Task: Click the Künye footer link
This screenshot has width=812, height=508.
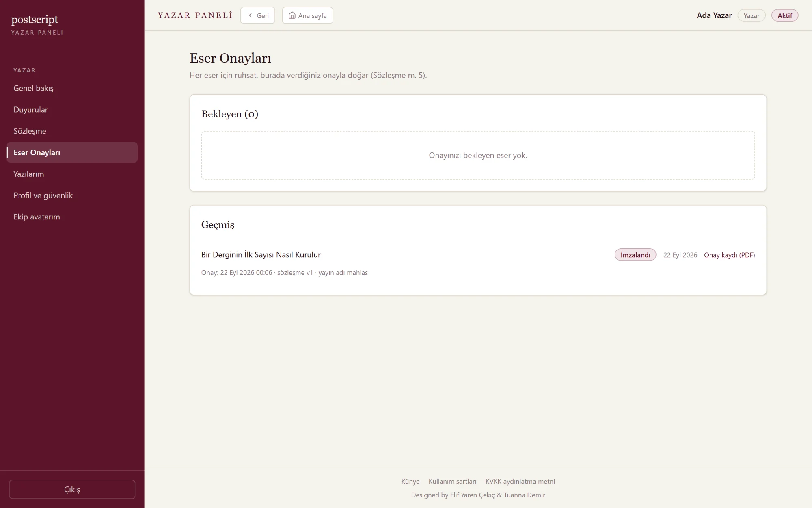Action: [x=410, y=481]
